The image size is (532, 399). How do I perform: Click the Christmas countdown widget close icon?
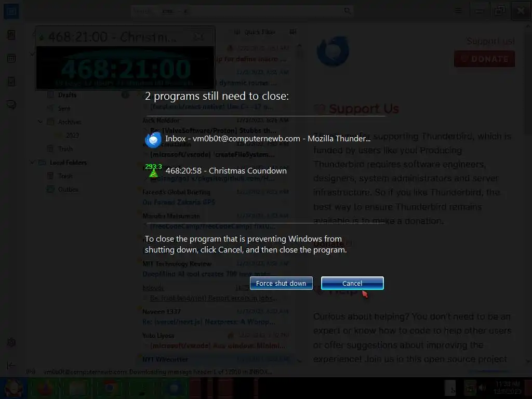pos(199,37)
